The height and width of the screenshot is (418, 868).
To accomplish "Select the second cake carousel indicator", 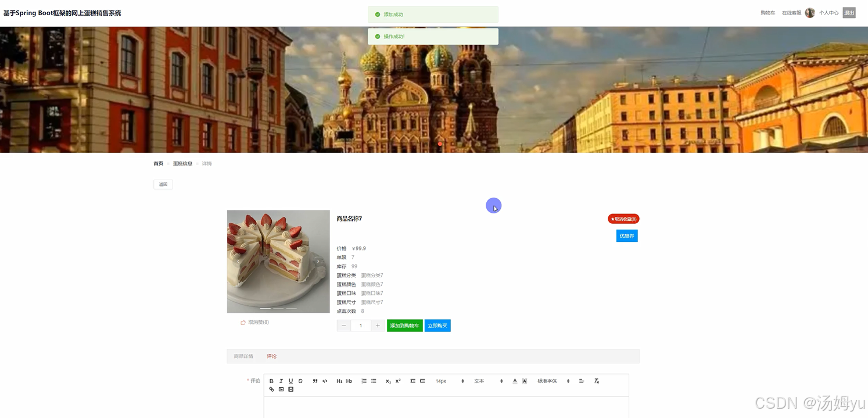I will tap(278, 309).
